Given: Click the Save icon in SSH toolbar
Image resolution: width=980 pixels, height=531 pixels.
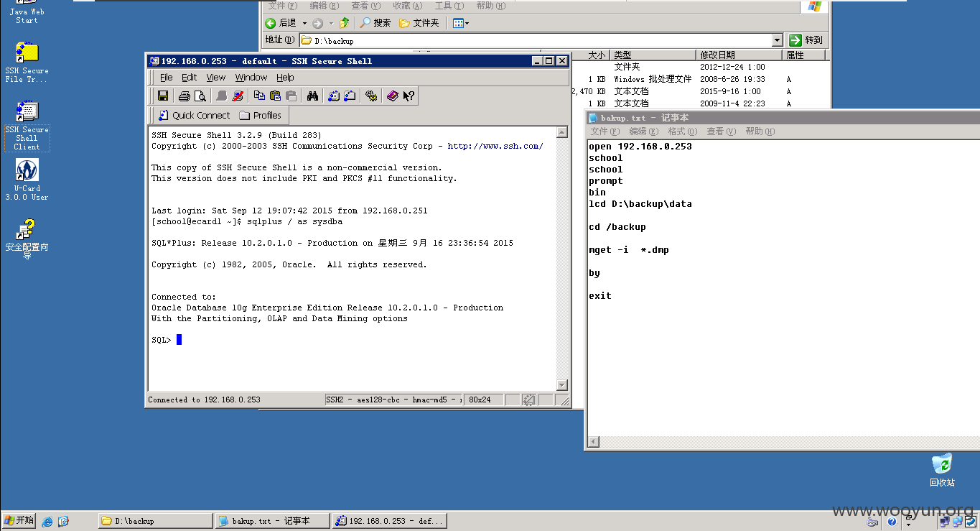Looking at the screenshot, I should [x=163, y=96].
